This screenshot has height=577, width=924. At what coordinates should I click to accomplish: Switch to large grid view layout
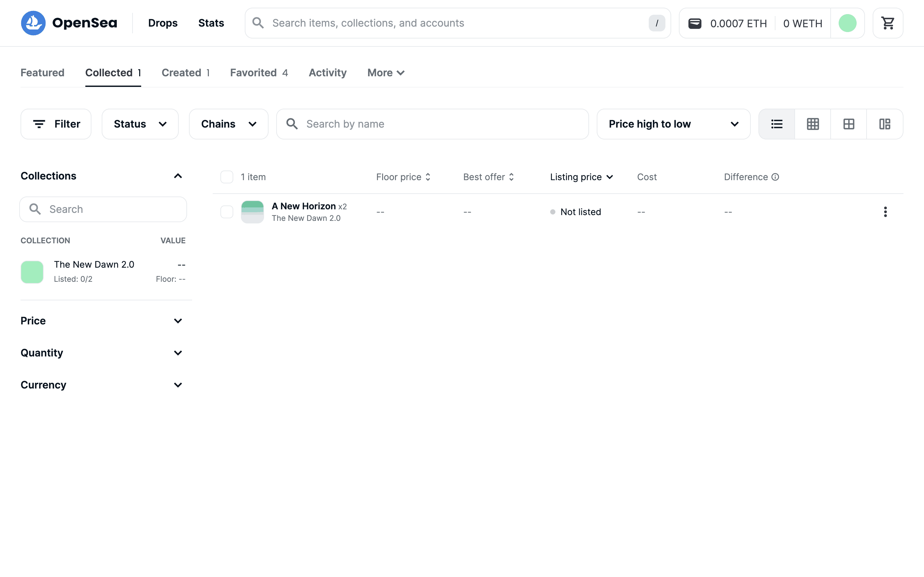[x=848, y=124]
